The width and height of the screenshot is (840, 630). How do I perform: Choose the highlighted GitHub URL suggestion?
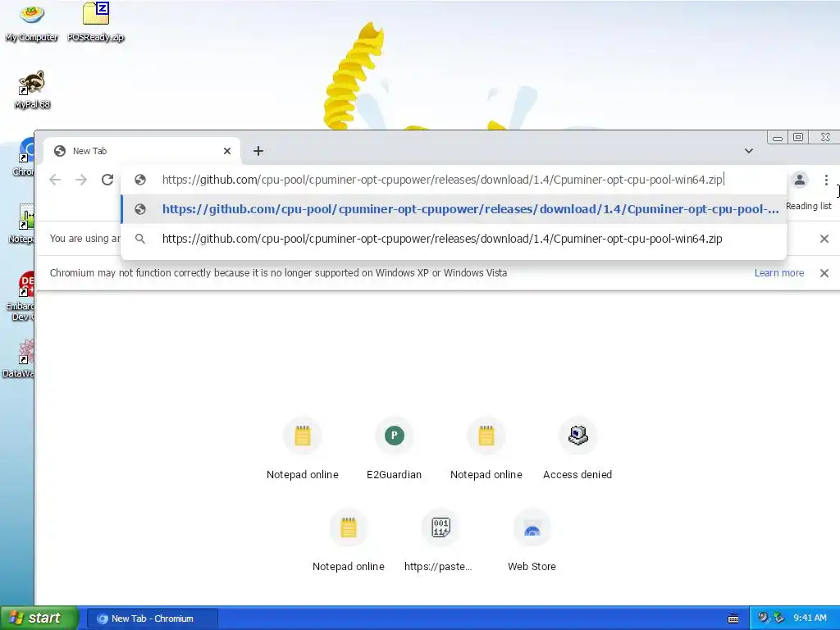[454, 209]
